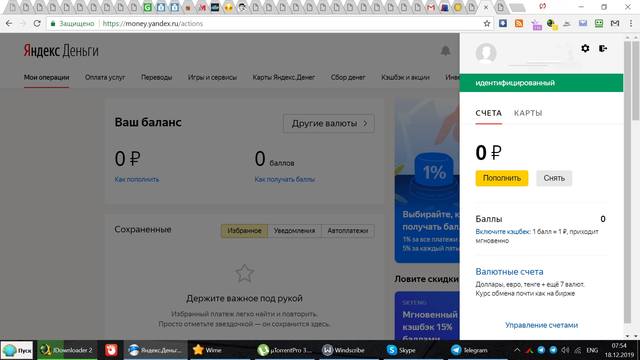The height and width of the screenshot is (360, 640).
Task: Click the yellow Пополнить button
Action: (x=502, y=178)
